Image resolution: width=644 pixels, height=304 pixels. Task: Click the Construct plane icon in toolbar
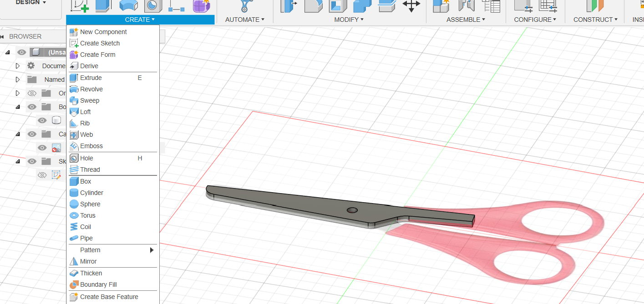click(595, 5)
